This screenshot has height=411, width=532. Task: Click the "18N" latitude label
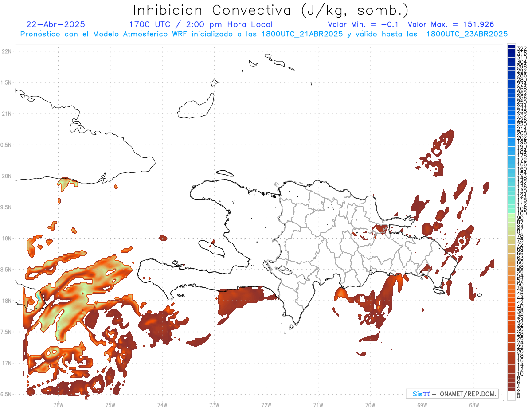coord(7,301)
